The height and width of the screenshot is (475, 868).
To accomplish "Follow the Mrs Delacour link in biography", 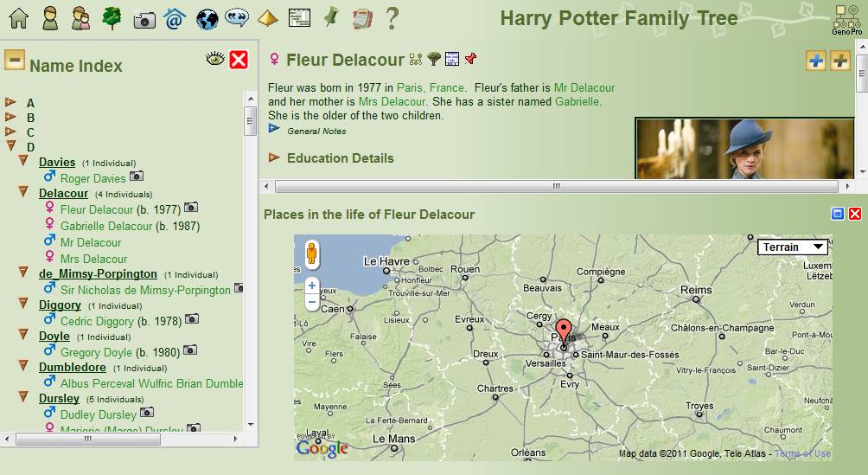I will tap(392, 101).
